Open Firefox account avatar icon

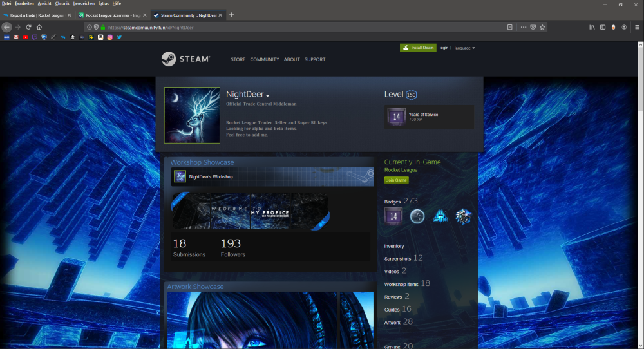point(624,27)
